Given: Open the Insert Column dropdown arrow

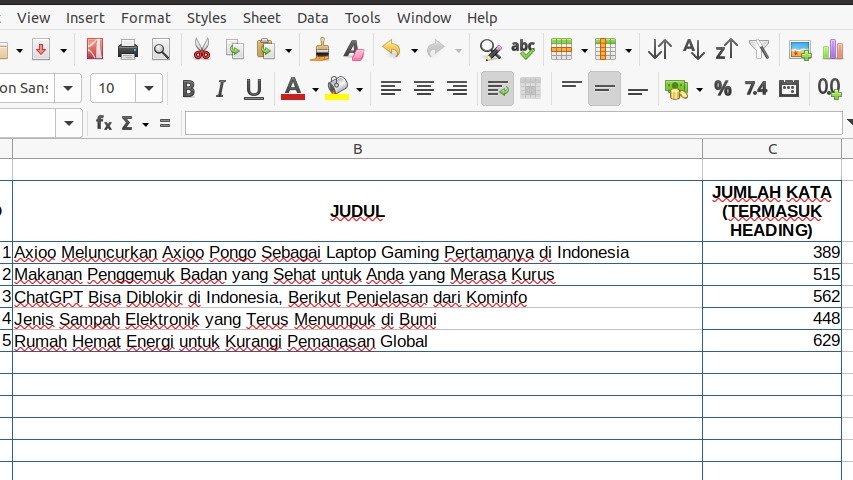Looking at the screenshot, I should [x=628, y=51].
